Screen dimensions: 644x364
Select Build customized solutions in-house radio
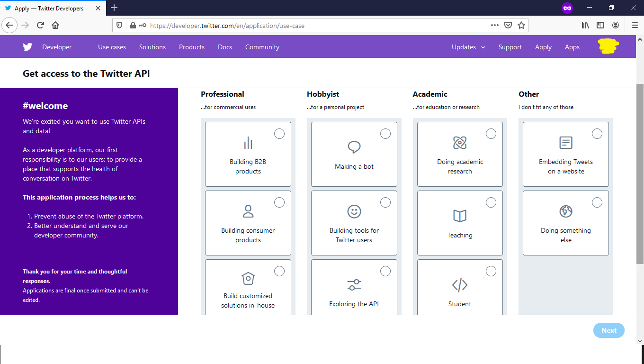279,271
